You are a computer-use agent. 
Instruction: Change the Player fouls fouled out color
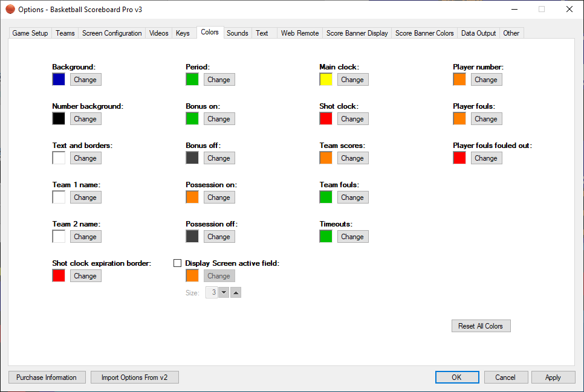486,158
